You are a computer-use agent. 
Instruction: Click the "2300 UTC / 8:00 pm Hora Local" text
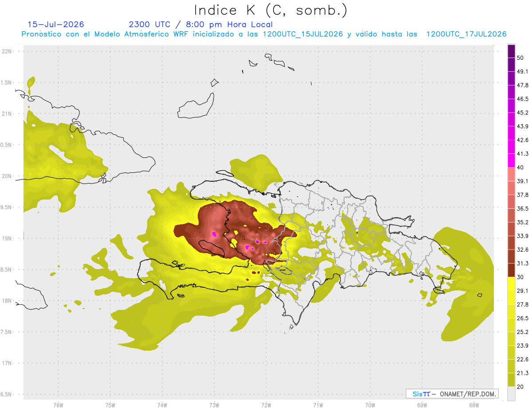201,24
